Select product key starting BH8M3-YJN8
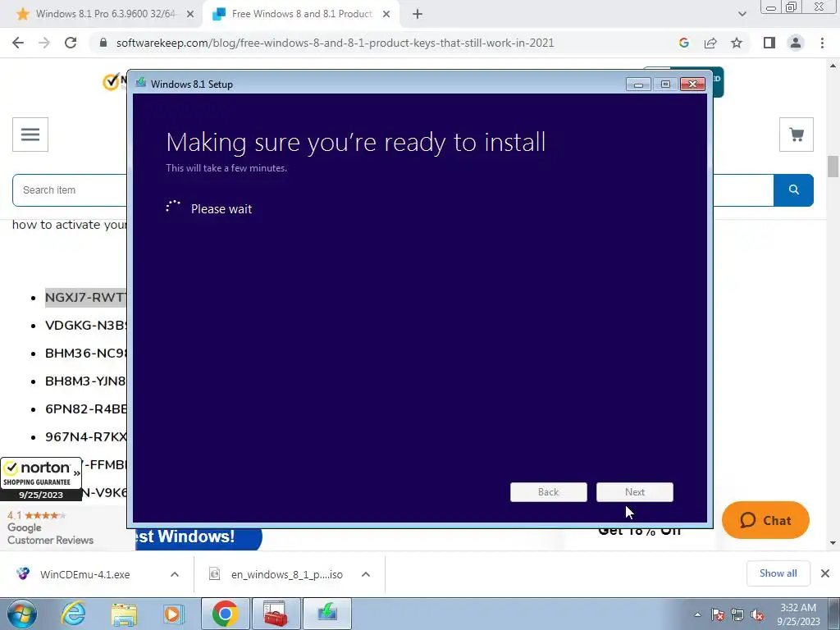Image resolution: width=840 pixels, height=630 pixels. tap(85, 381)
